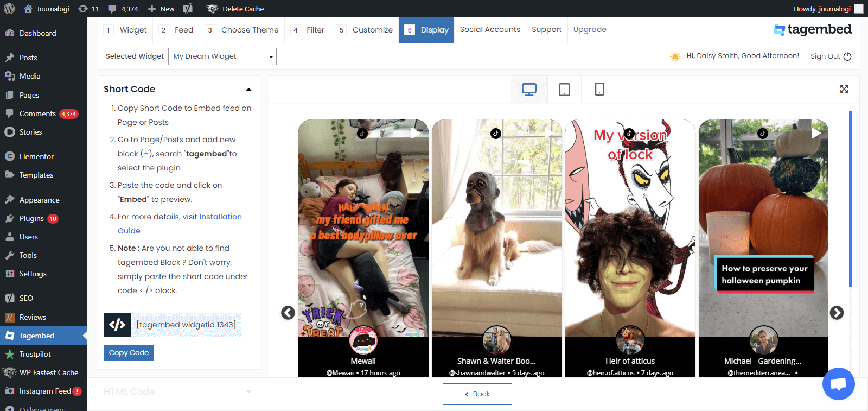Click the Upgrade link
Viewport: 868px width, 411px height.
coord(590,29)
